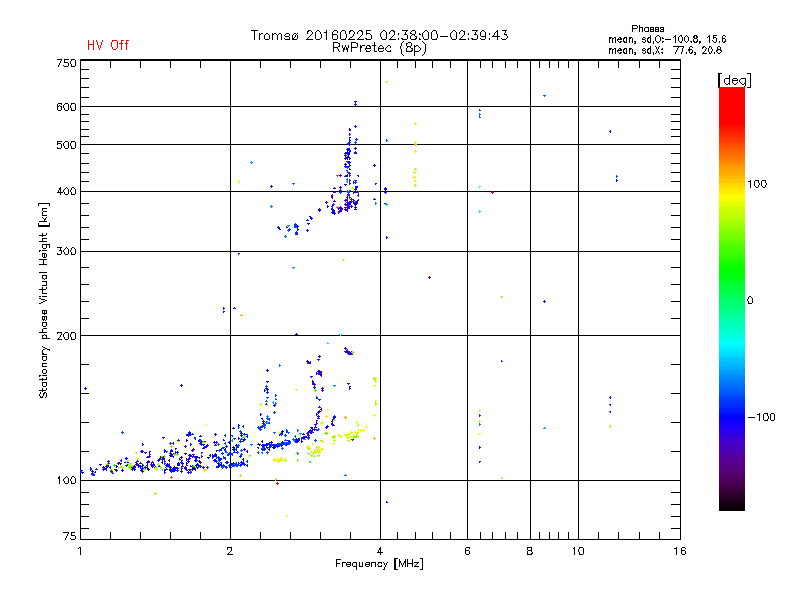The image size is (800, 600).
Task: Click the yellow X-mode cluster near 110 km
Action: 314,451
